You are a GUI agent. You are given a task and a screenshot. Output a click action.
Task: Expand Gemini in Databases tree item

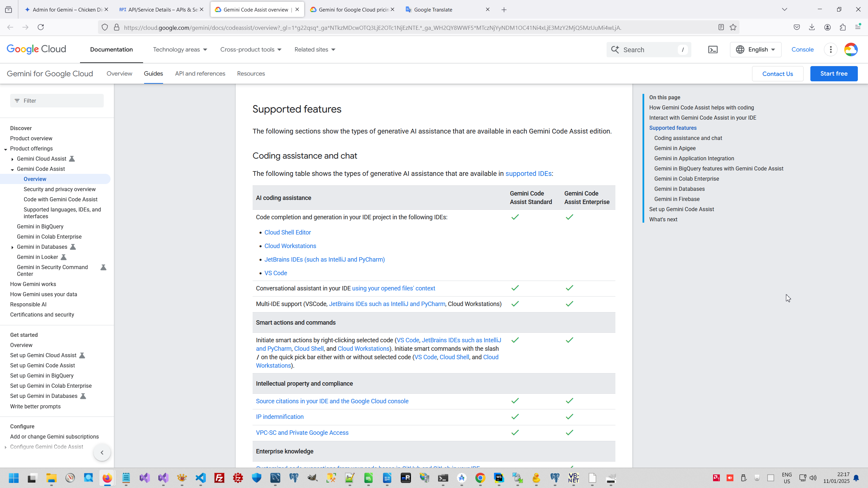tap(13, 247)
